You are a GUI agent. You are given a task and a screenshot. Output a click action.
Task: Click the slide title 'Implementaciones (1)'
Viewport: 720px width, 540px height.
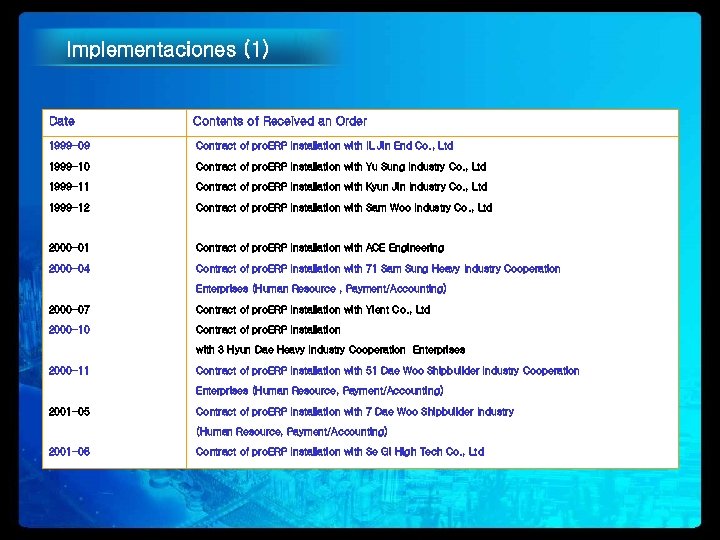tap(168, 50)
